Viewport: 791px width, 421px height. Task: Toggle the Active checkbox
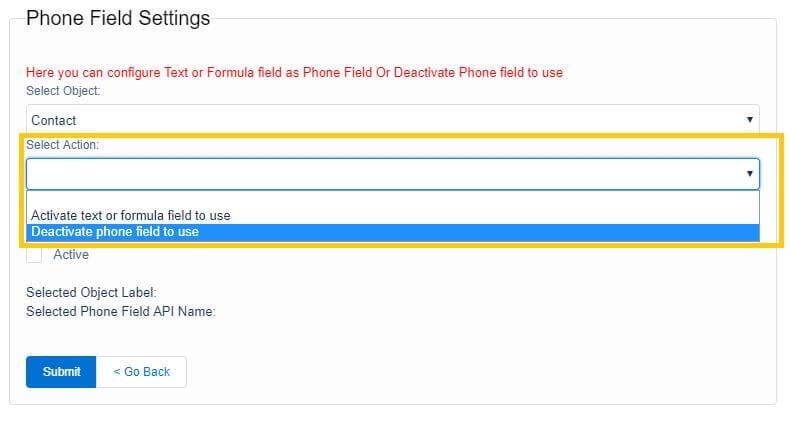(x=35, y=255)
